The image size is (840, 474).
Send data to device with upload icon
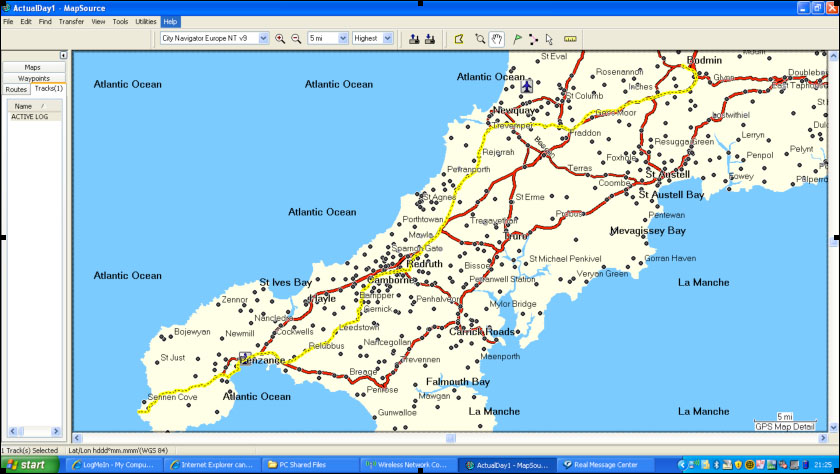414,39
